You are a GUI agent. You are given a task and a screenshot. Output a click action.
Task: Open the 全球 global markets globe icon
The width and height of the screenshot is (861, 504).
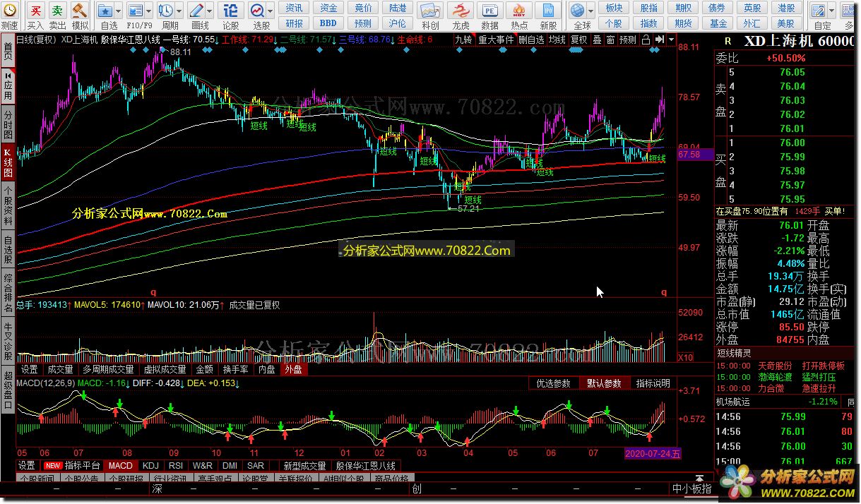coord(578,11)
